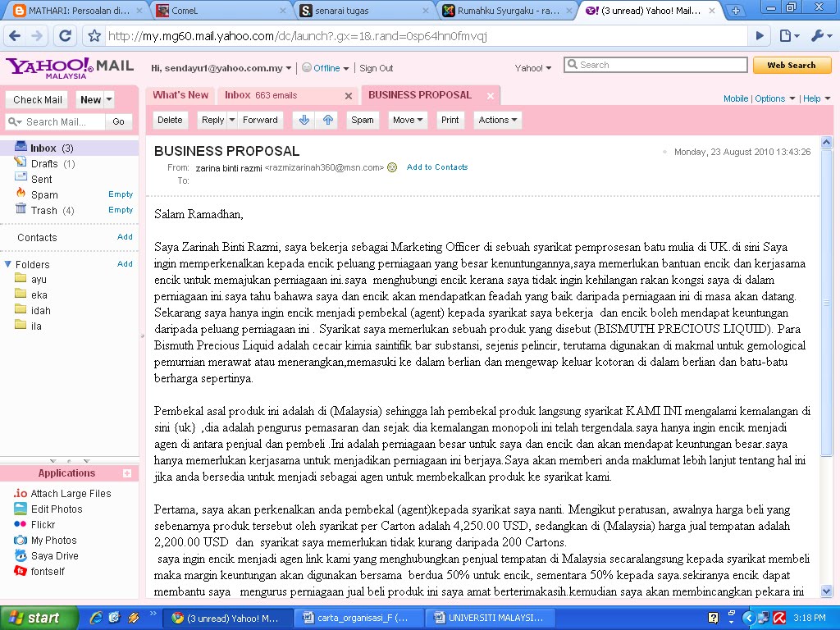Open a new browser tab
The width and height of the screenshot is (840, 630).
point(736,10)
